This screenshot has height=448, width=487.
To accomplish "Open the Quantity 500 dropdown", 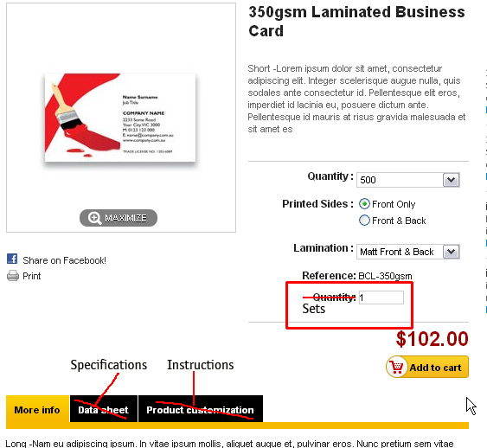I will pos(407,180).
